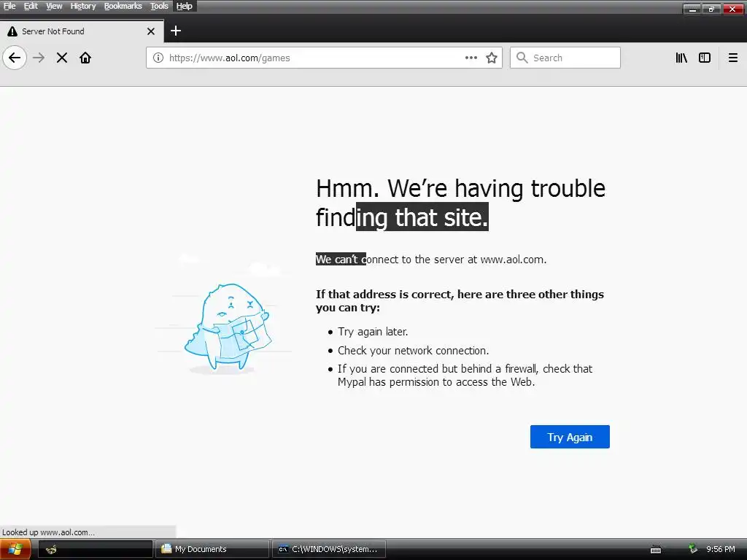Switch to My Documents taskbar window
Viewport: 747px width, 560px height.
point(212,549)
